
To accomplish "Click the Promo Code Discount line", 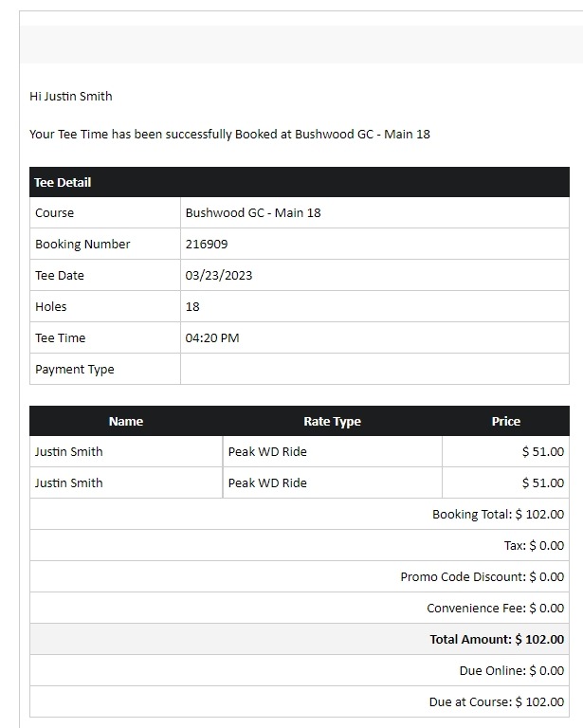I will pos(483,576).
